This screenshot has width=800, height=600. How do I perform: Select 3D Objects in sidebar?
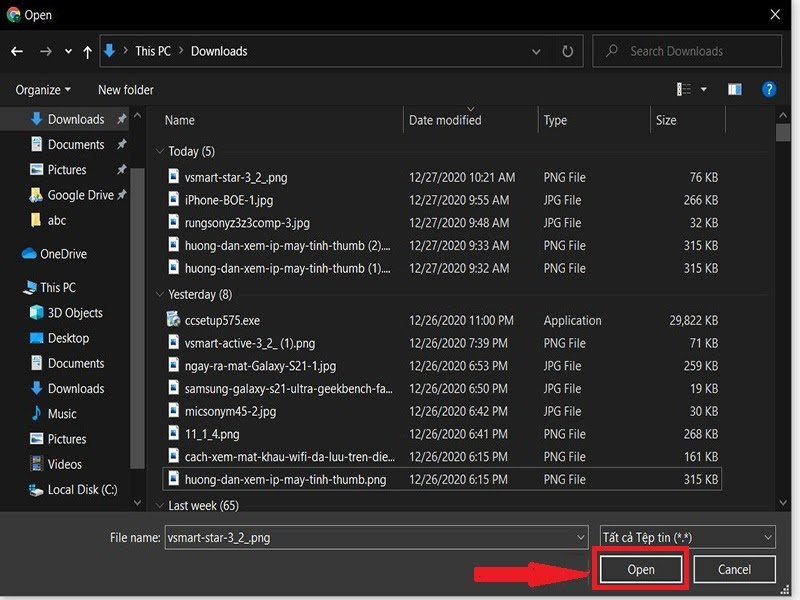click(75, 313)
